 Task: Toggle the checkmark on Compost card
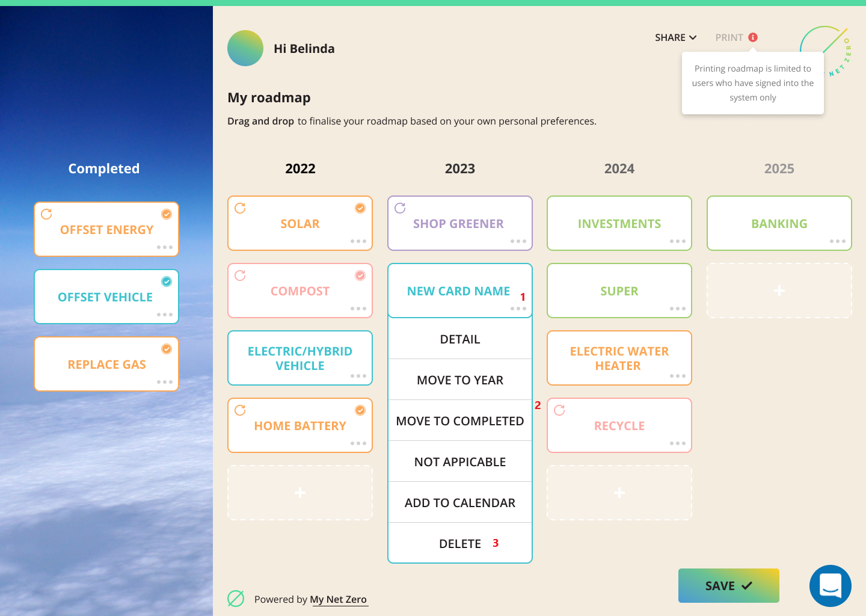tap(360, 276)
